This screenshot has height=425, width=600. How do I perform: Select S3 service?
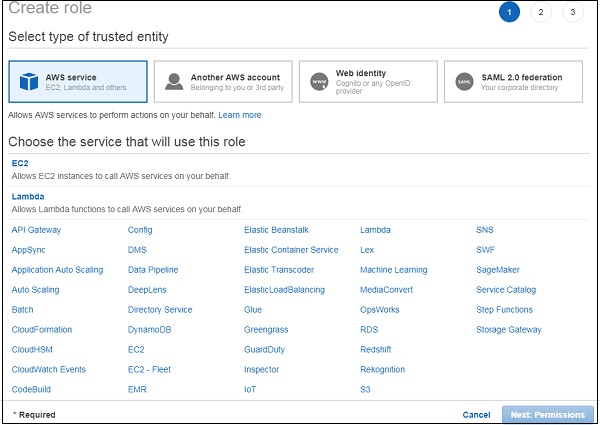pyautogui.click(x=366, y=390)
